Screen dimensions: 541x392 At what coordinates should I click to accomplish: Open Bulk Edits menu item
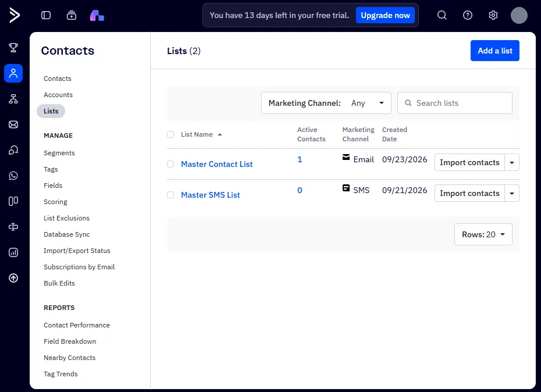[x=59, y=283]
